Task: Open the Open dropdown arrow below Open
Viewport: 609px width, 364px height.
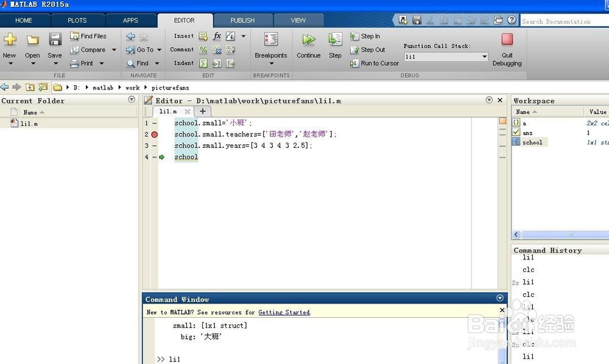Action: tap(33, 64)
